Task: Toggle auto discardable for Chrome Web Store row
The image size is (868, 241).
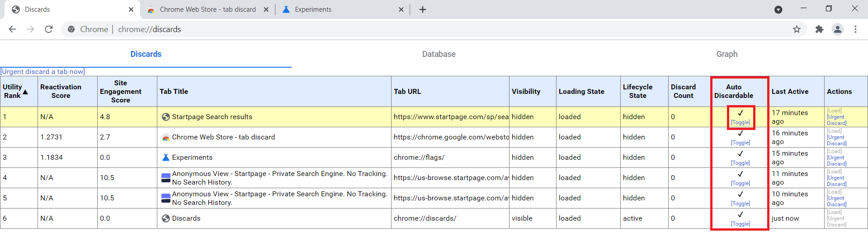Action: click(x=740, y=143)
